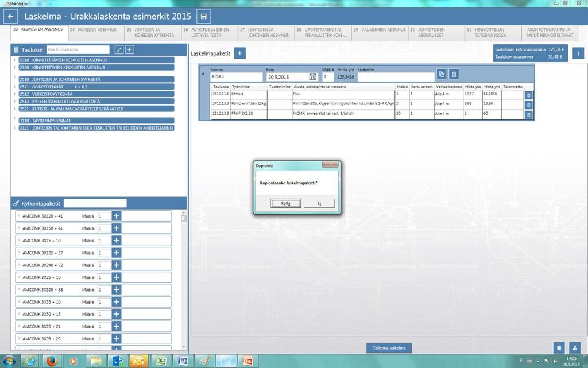Image resolution: width=588 pixels, height=368 pixels.
Task: Click the floppy disk save icon in the header
Action: tap(204, 17)
